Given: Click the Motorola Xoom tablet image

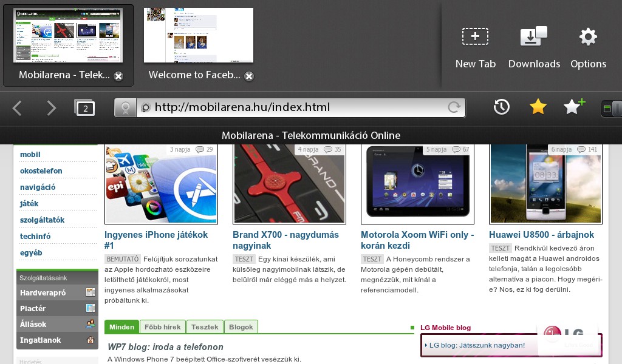Looking at the screenshot, I should pyautogui.click(x=417, y=184).
